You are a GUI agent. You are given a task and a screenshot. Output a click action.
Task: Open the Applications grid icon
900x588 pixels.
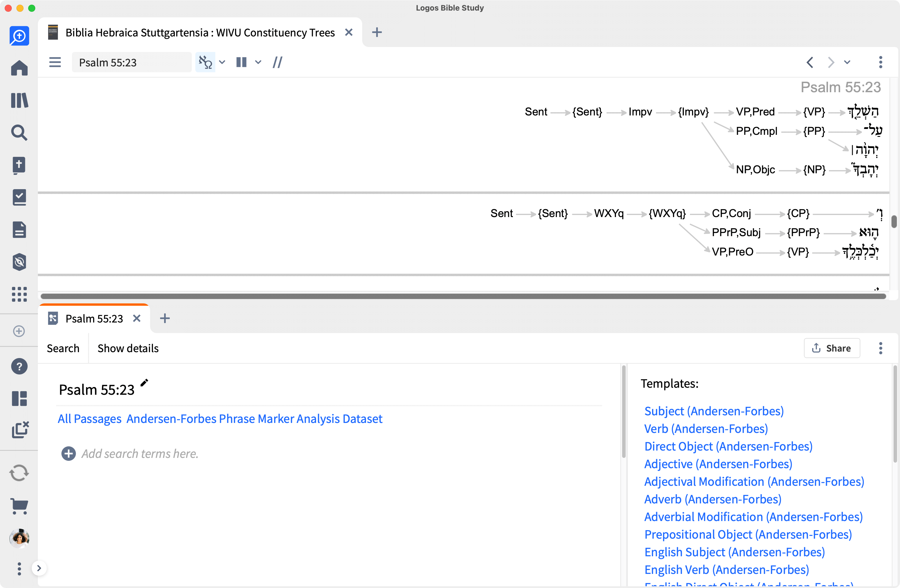(19, 294)
